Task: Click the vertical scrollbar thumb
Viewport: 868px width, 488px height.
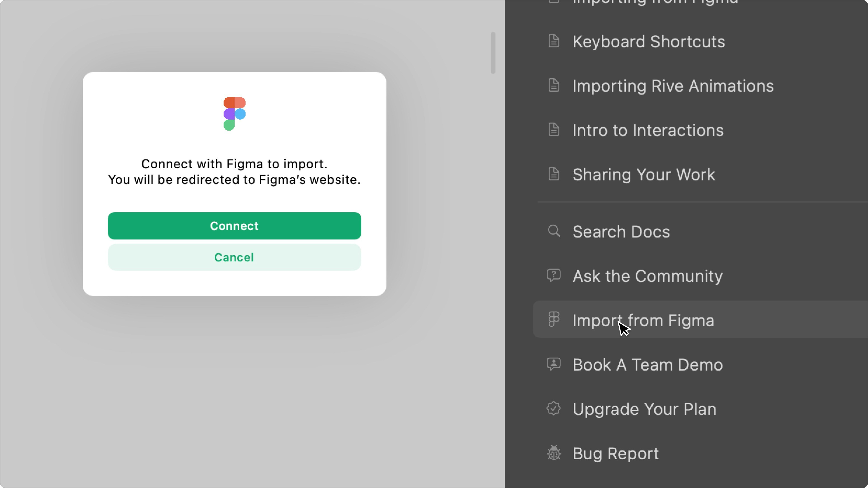Action: 493,53
